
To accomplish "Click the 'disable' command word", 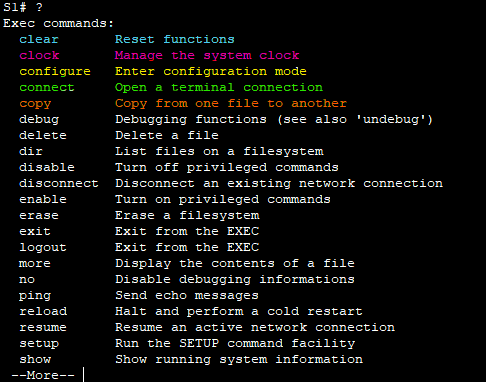I will point(47,167).
